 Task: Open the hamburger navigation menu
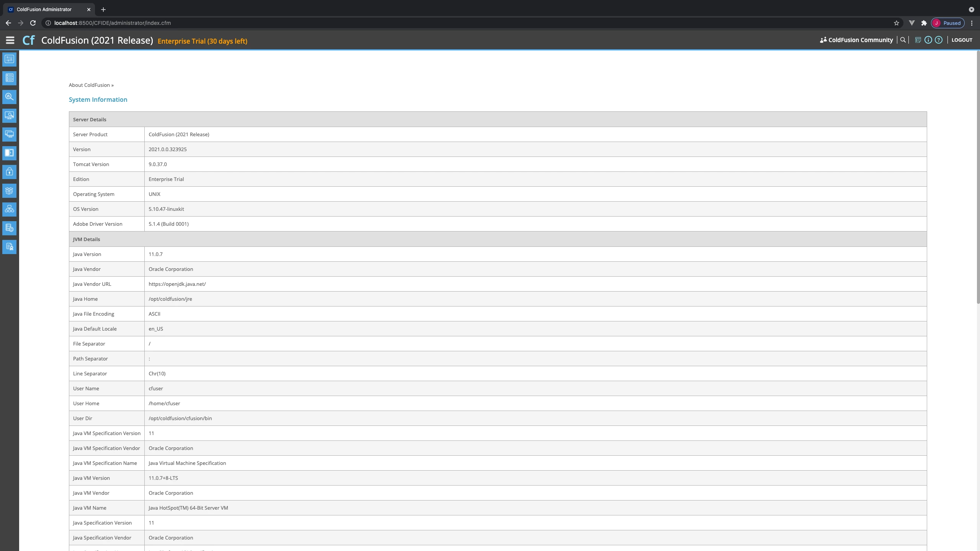click(10, 40)
